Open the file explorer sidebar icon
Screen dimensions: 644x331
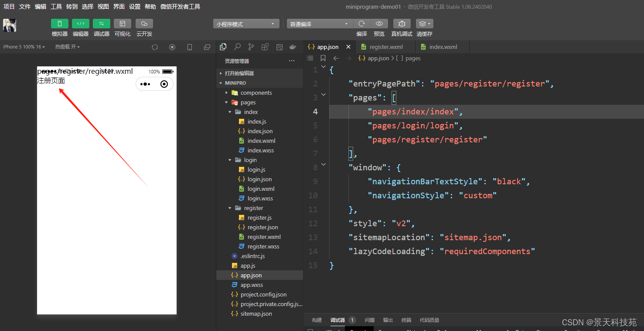pyautogui.click(x=223, y=47)
